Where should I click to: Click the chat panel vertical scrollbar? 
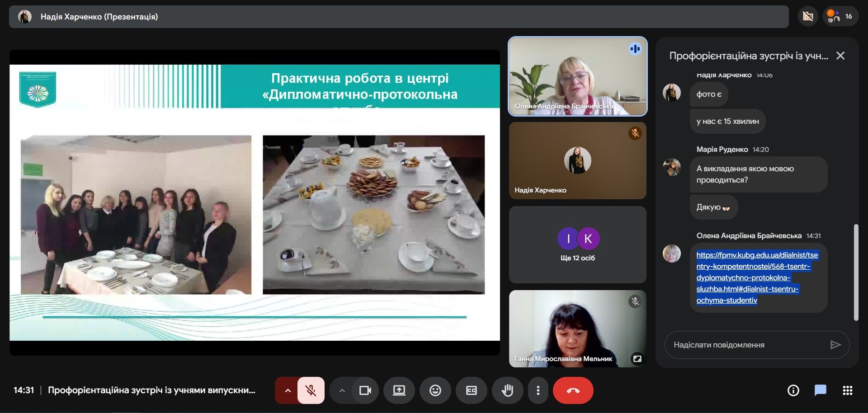click(855, 272)
